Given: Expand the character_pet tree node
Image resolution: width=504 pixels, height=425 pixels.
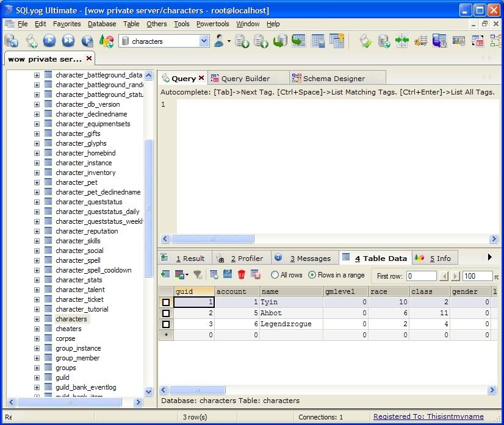Looking at the screenshot, I should 37,182.
